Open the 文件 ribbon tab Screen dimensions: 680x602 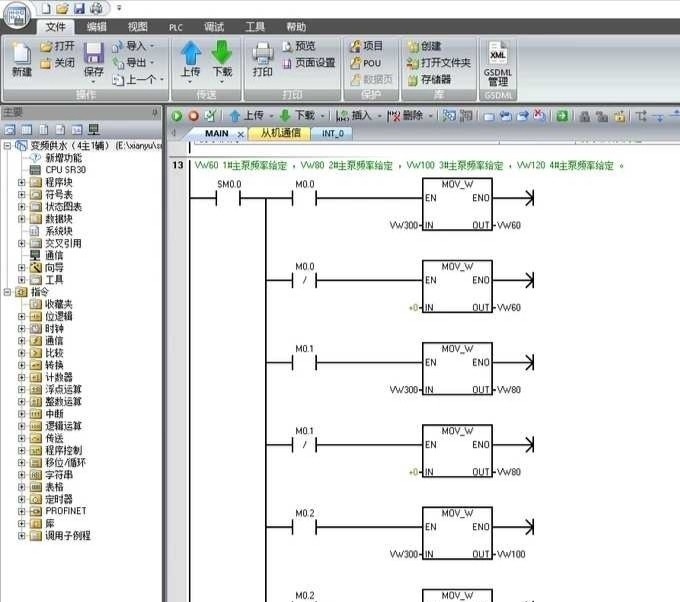[x=56, y=27]
